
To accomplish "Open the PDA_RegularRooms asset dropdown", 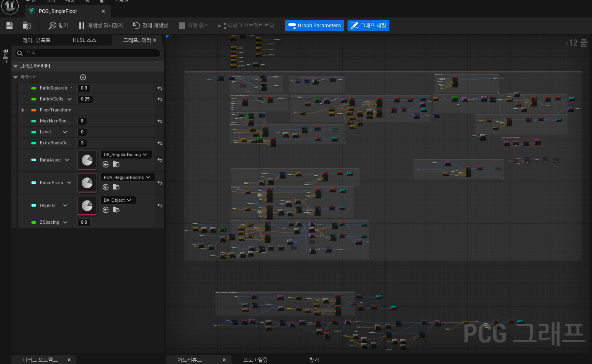I will [x=127, y=177].
